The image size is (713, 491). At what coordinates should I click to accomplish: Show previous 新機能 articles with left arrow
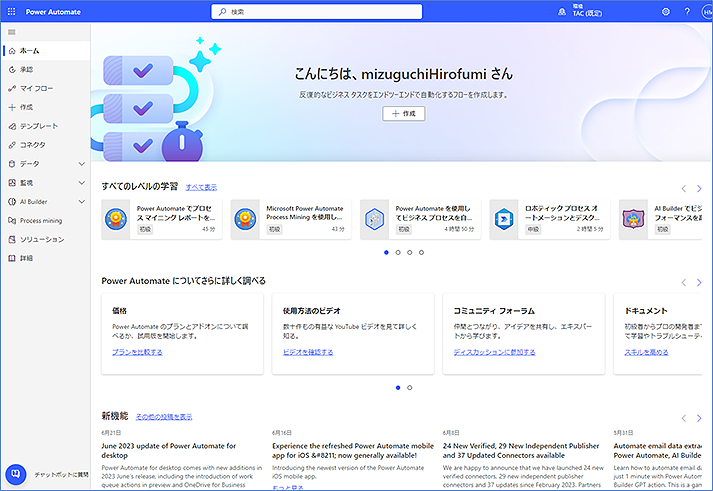pos(683,418)
